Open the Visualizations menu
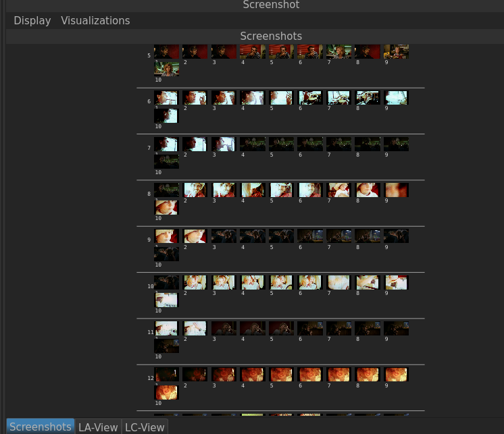Viewport: 504px width, 434px height. [95, 20]
